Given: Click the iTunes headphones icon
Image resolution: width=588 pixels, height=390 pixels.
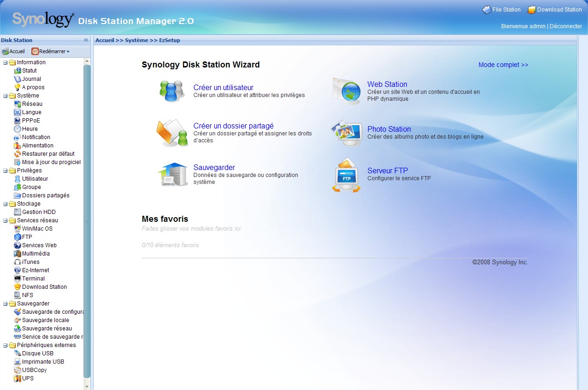Looking at the screenshot, I should pyautogui.click(x=18, y=262).
